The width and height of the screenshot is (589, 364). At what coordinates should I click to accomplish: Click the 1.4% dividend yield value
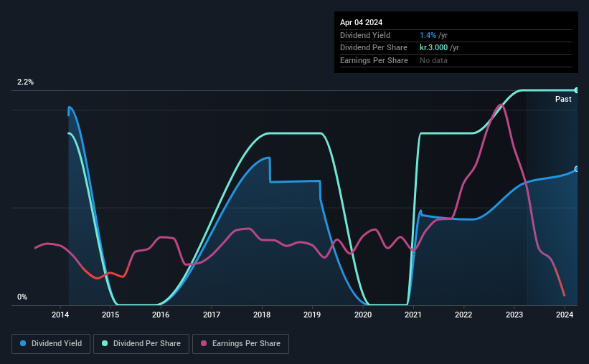pyautogui.click(x=428, y=35)
